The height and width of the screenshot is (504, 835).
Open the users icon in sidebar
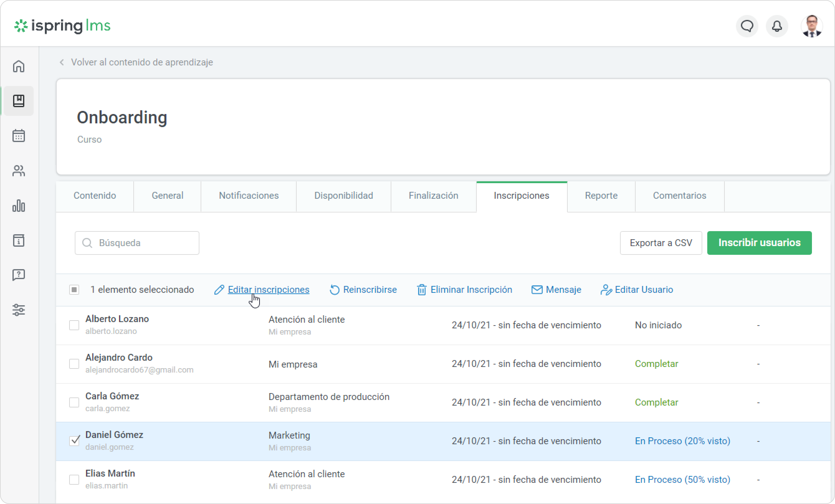(19, 171)
